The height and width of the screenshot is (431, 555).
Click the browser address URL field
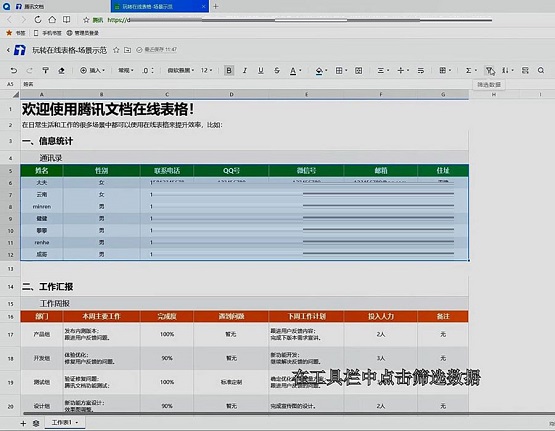tap(299, 20)
